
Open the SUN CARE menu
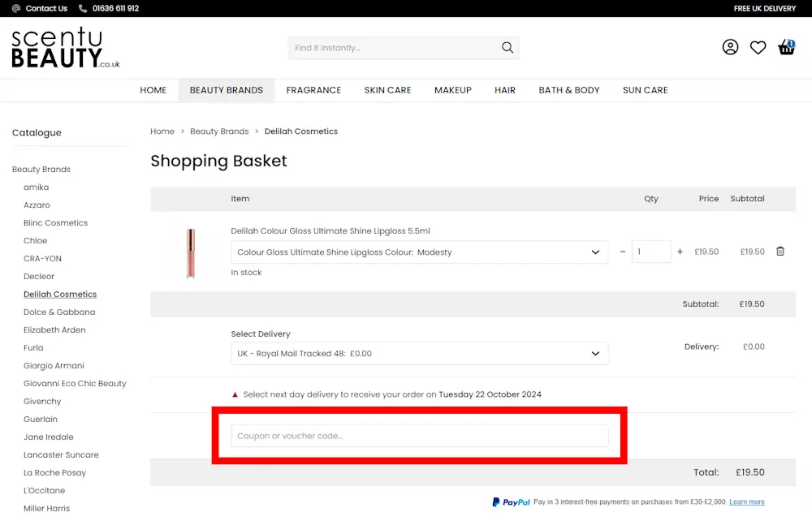646,90
